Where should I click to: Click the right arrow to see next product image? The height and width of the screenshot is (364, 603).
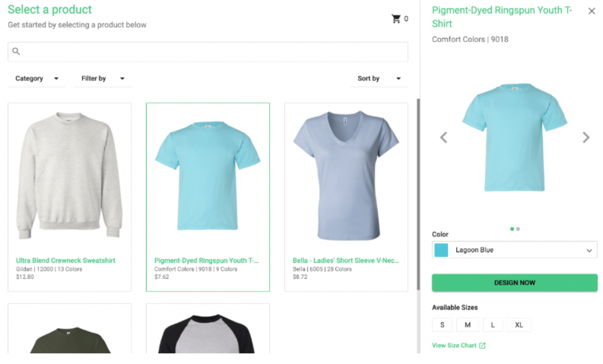(x=586, y=137)
